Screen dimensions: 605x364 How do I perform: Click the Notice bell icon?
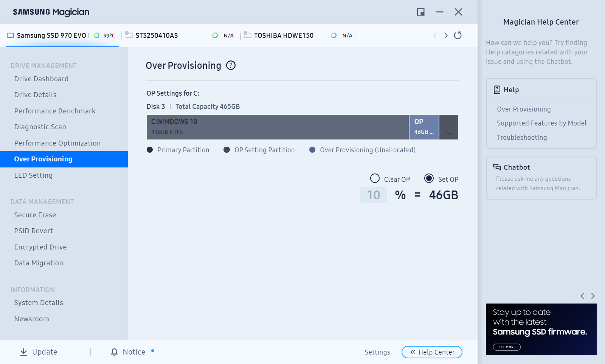click(114, 352)
